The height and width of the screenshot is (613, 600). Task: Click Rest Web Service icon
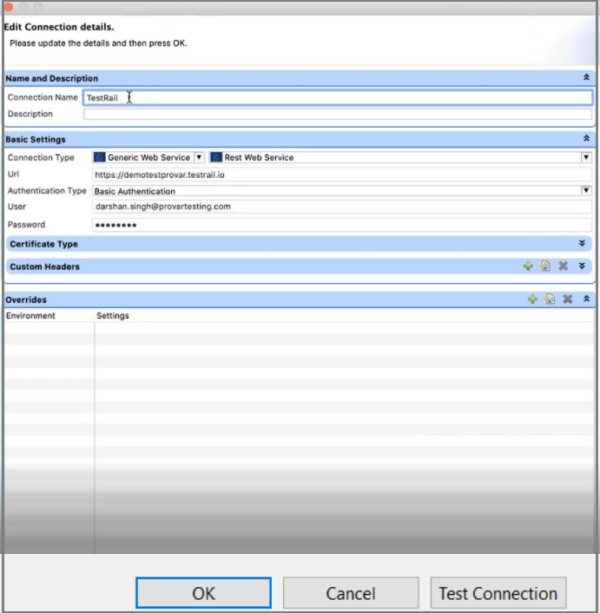[216, 157]
